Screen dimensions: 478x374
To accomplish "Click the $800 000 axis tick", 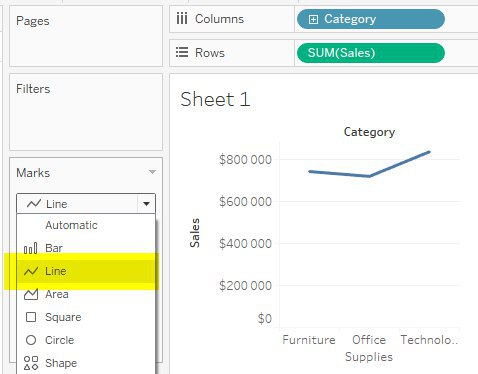I will click(245, 160).
